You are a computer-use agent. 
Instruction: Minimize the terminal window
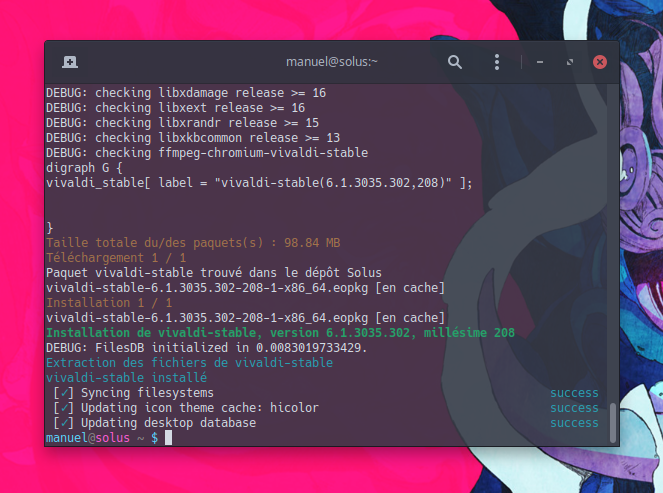click(540, 62)
